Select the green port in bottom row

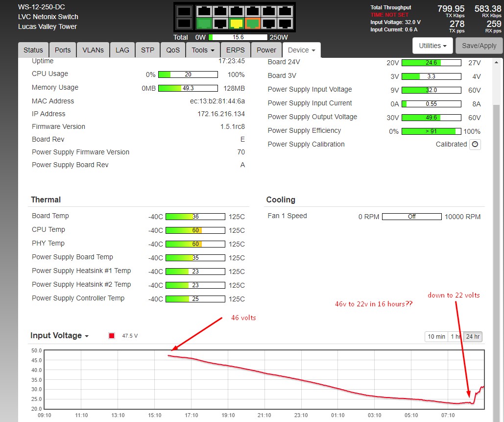(203, 23)
